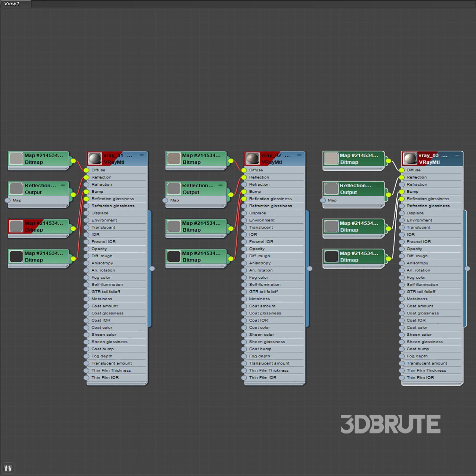The height and width of the screenshot is (476, 476).
Task: Collapse the vray_01 VRayMtl node
Action: [142, 155]
